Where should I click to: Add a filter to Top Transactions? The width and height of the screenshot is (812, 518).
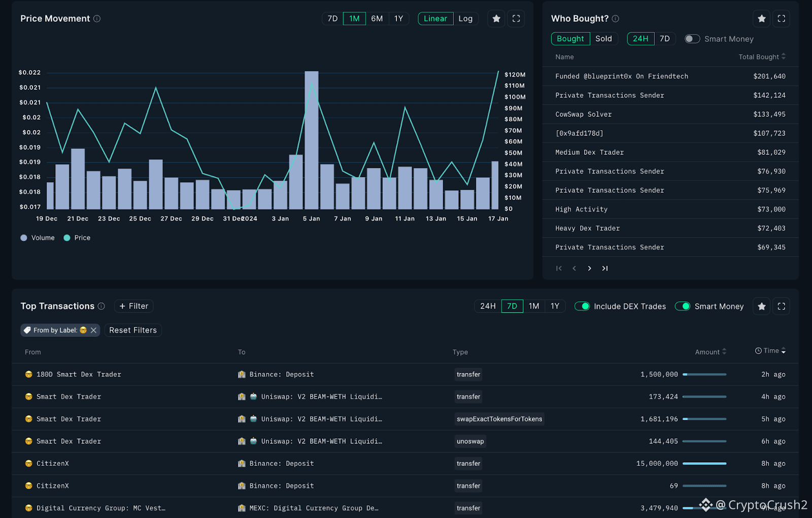(134, 306)
